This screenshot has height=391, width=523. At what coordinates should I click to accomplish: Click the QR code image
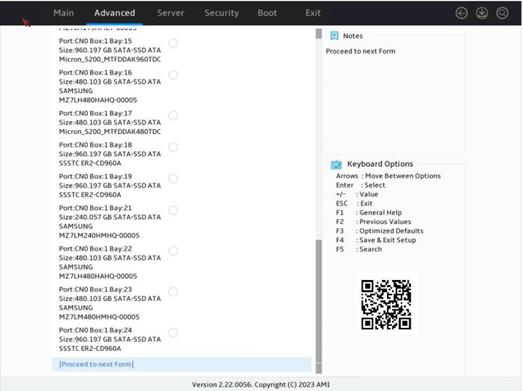click(386, 305)
